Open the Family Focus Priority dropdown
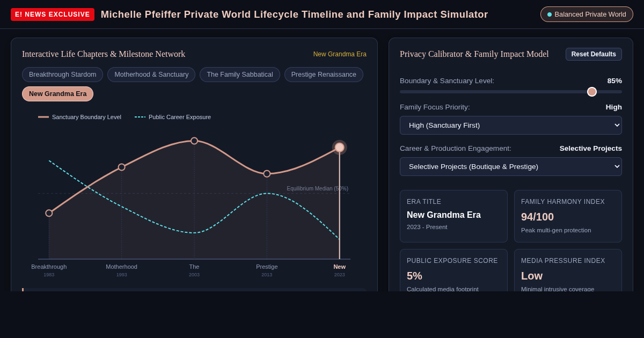The image size is (644, 338). point(511,125)
